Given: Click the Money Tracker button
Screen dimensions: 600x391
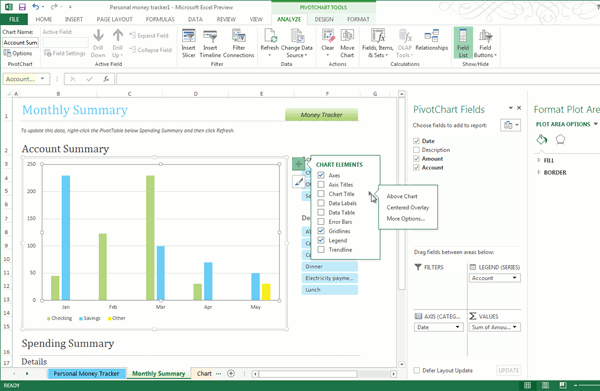Looking at the screenshot, I should [321, 115].
